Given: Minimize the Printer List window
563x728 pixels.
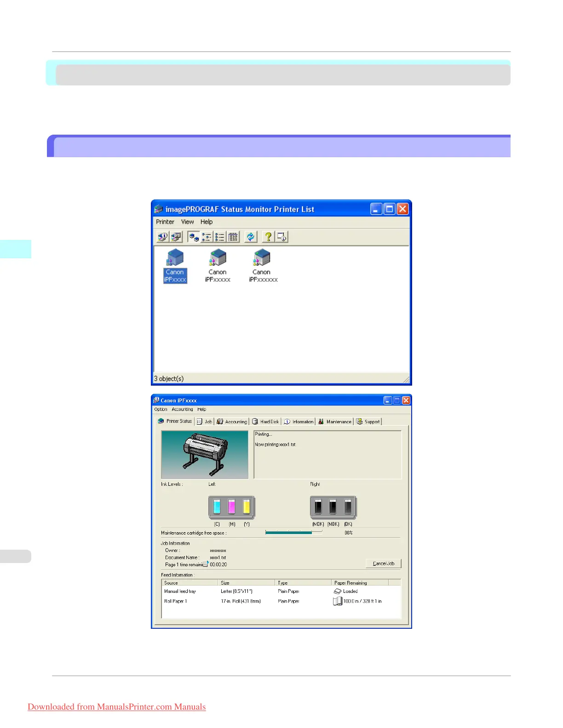Looking at the screenshot, I should (376, 209).
